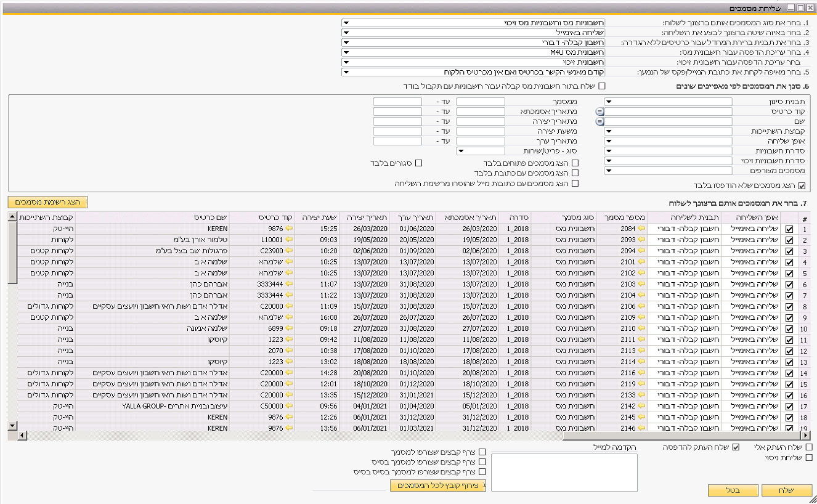817x504 pixels.
Task: Open card code L10001 link arrow
Action: (x=289, y=240)
